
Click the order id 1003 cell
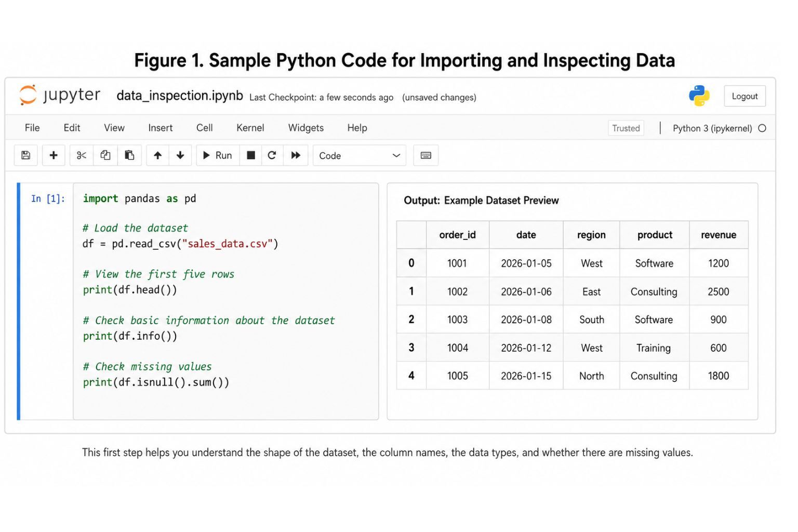pyautogui.click(x=457, y=320)
